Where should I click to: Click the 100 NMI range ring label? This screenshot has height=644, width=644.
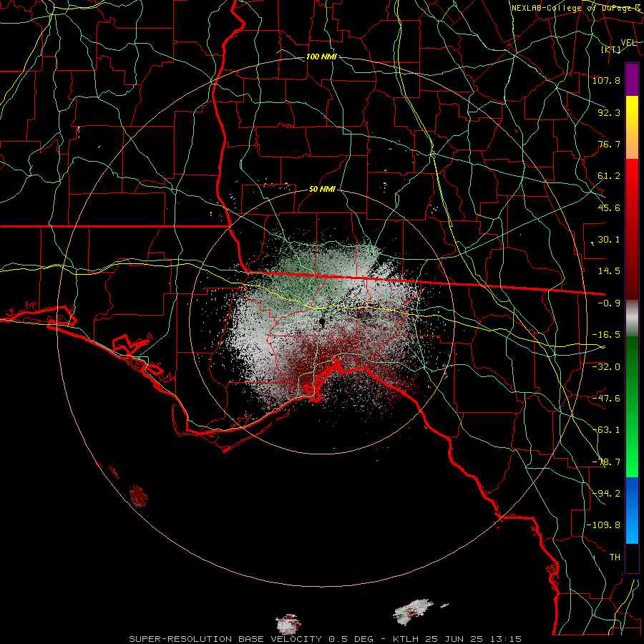pos(321,57)
